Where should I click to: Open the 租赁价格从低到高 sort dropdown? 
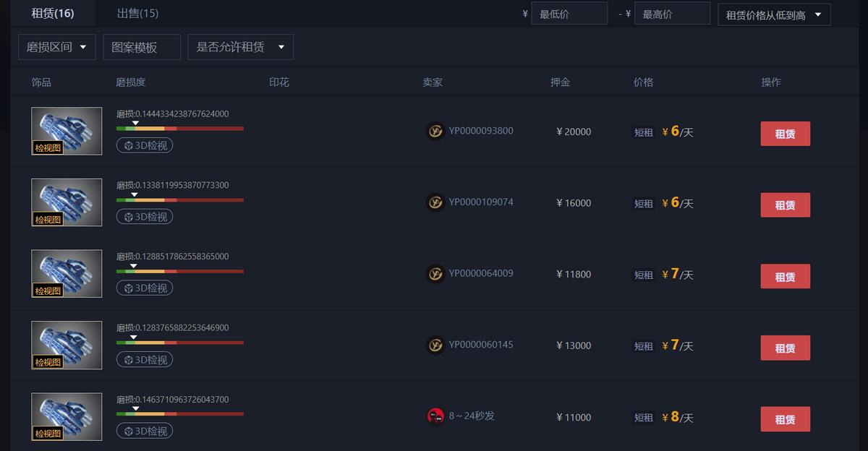pos(773,14)
